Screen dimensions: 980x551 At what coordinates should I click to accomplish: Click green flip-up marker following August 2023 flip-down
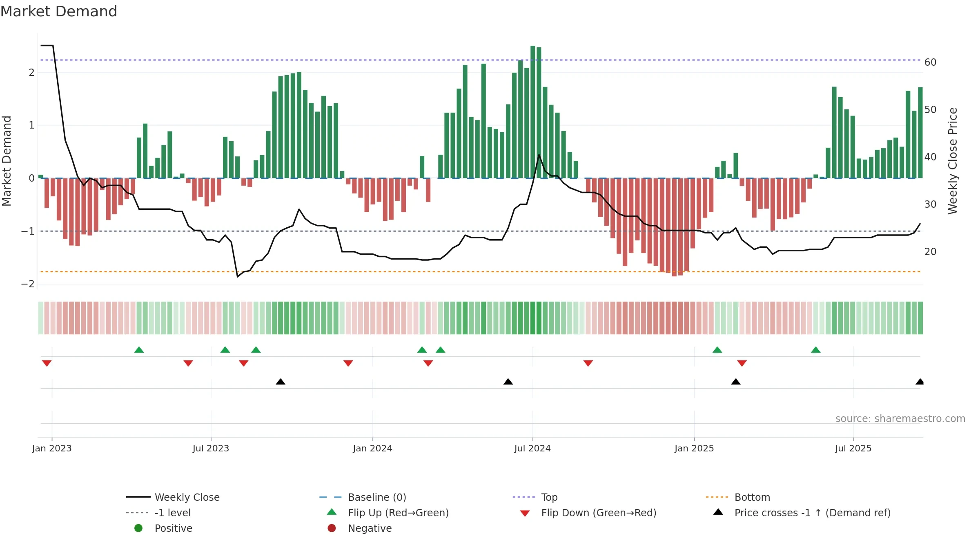[256, 350]
